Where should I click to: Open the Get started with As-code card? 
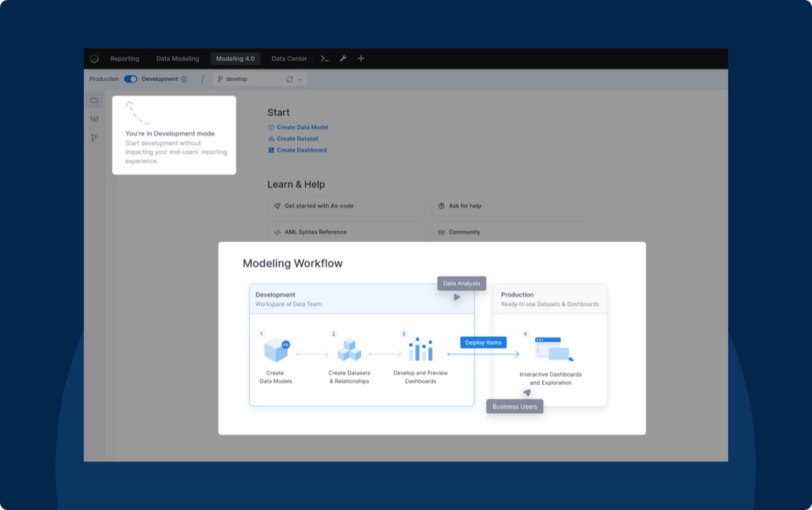tap(346, 206)
